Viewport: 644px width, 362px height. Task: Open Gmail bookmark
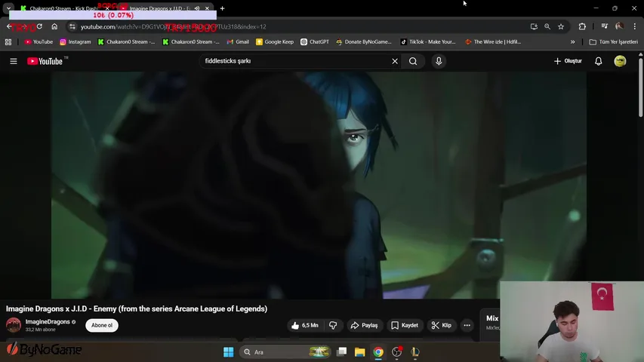pyautogui.click(x=239, y=42)
